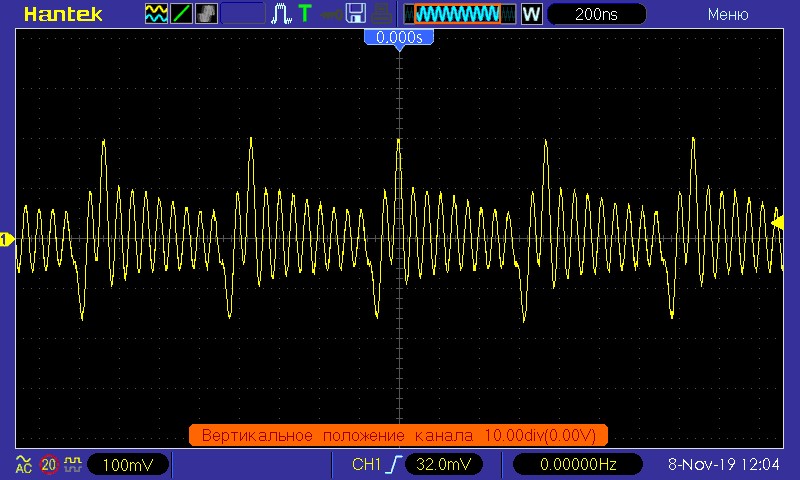Screen dimensions: 800x480
Task: Click the 32.0mV trigger level readout
Action: click(443, 464)
